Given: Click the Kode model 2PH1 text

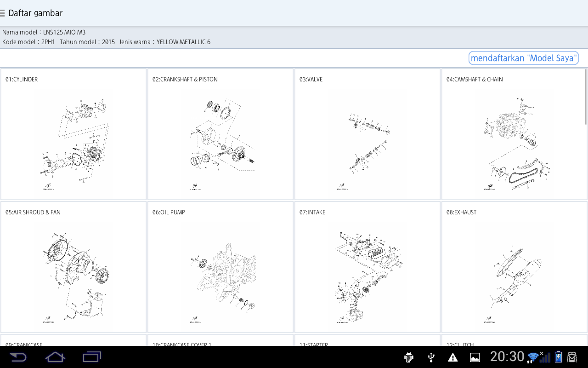Looking at the screenshot, I should tap(28, 42).
